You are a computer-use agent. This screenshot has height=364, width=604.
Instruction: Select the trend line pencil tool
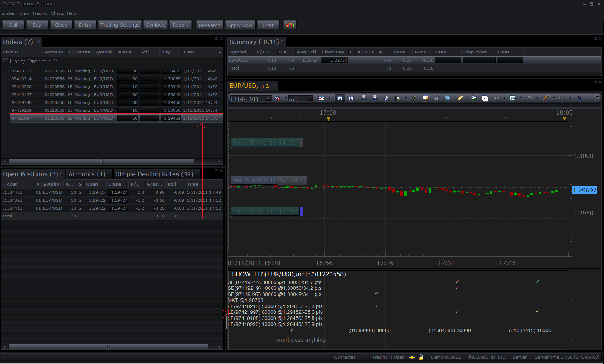[x=546, y=98]
